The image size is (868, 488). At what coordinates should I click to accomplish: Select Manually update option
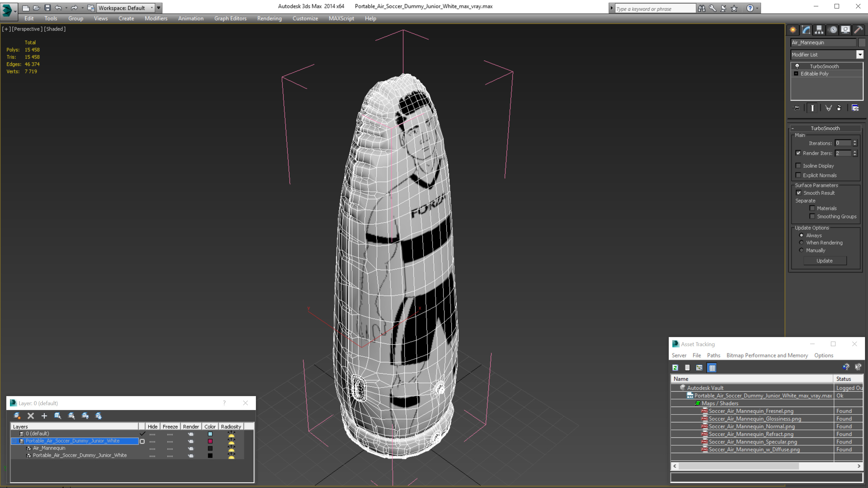[x=802, y=250]
